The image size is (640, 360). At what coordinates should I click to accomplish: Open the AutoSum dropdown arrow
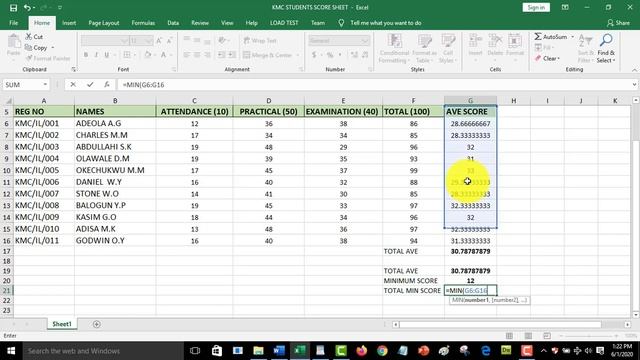[572, 37]
